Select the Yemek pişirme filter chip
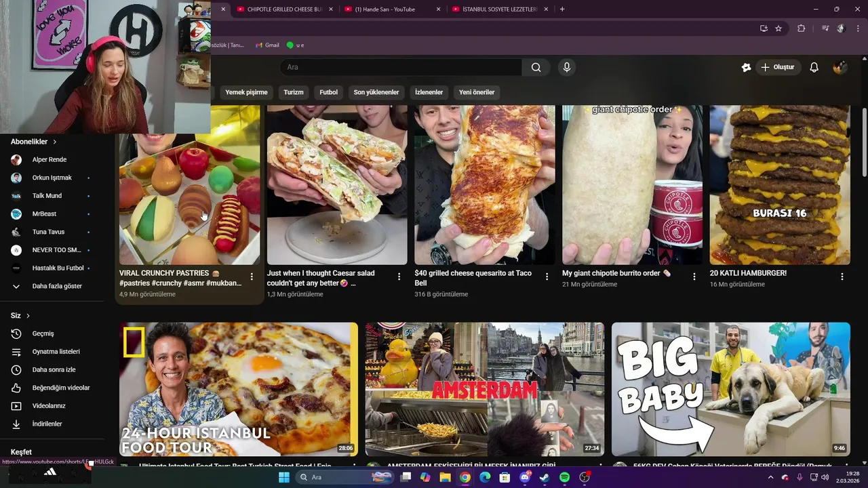This screenshot has height=488, width=868. [x=246, y=92]
